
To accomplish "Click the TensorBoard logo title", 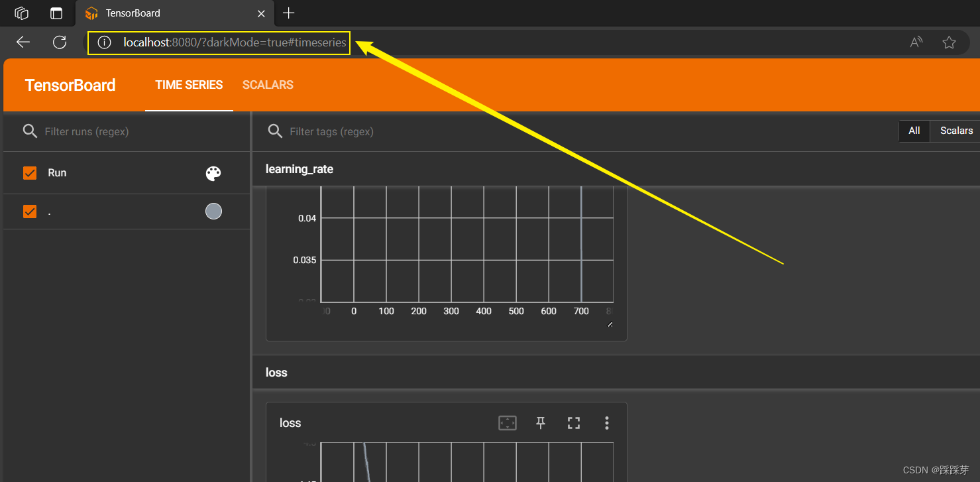I will (70, 85).
